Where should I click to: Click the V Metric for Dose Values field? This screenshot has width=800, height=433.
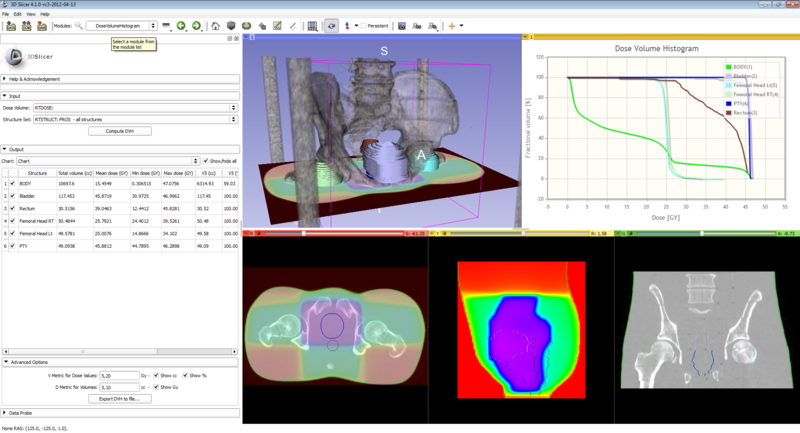pyautogui.click(x=119, y=375)
